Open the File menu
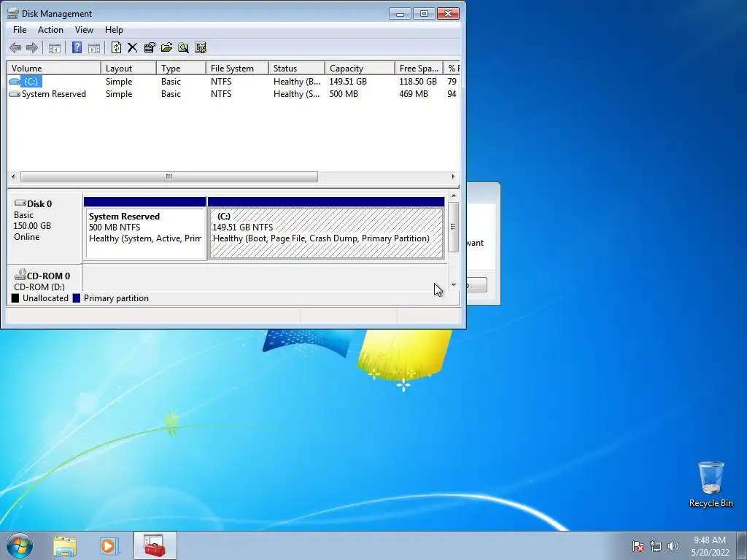 [x=20, y=29]
